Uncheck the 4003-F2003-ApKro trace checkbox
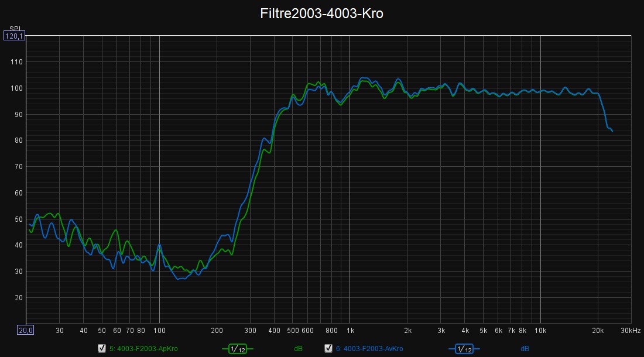 click(102, 349)
